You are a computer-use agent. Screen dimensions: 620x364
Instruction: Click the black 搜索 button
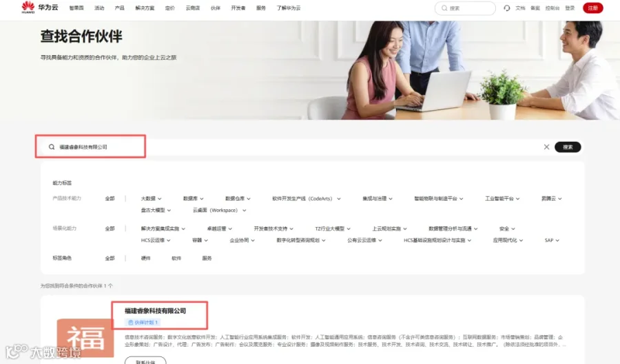tap(568, 147)
